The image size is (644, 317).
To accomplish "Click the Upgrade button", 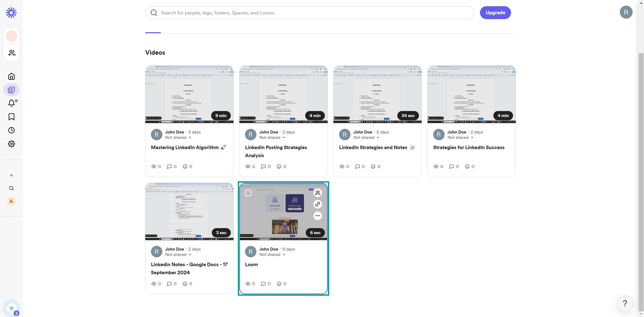I will coord(495,13).
